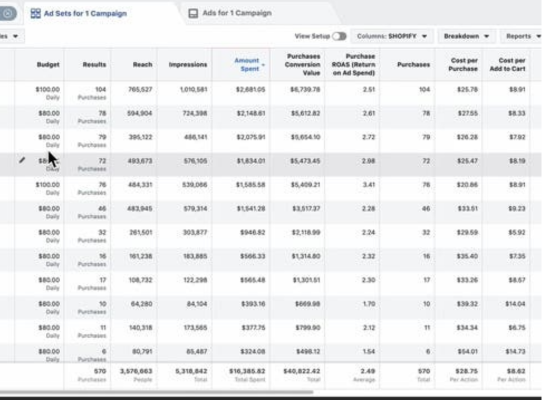Click the ROAS value 2.72
Screen dimensions: 542x400
point(369,137)
